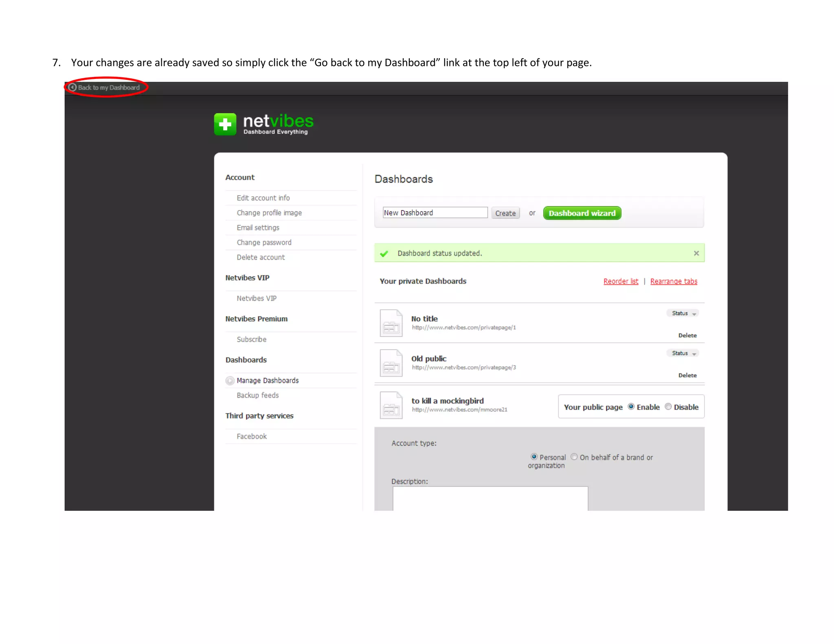Open Subscribe under Netvibes Premium
Viewport: 834px width, 644px height.
[x=251, y=340]
